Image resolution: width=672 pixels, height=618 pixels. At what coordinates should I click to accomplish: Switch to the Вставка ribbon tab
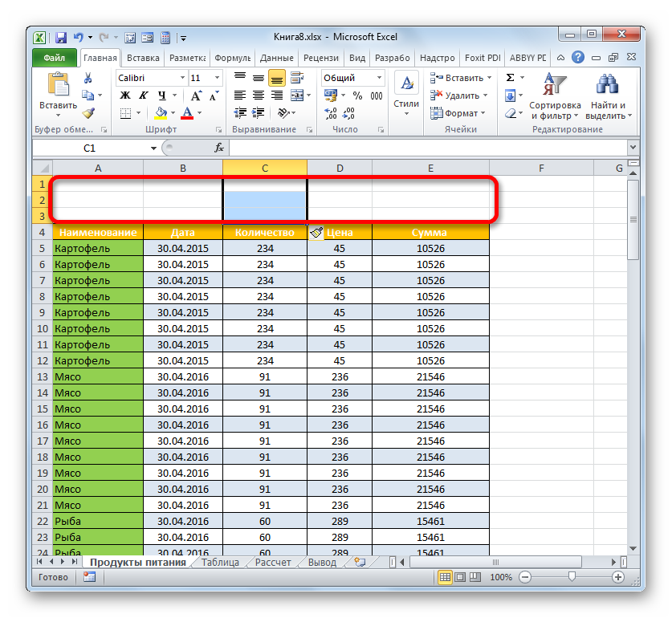click(143, 58)
